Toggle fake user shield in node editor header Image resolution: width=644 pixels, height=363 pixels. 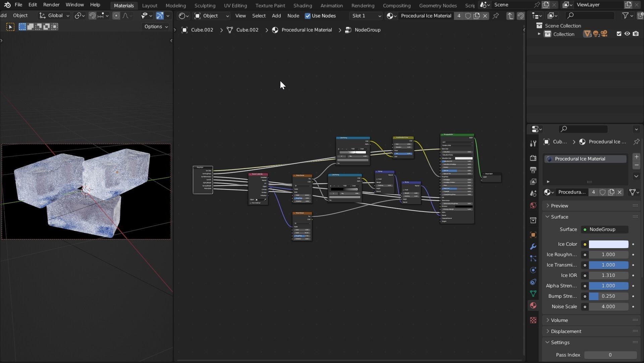pyautogui.click(x=468, y=16)
